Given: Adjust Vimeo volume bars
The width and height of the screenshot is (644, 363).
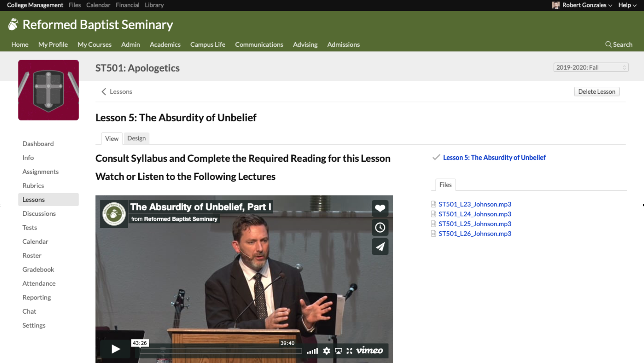Looking at the screenshot, I should [x=312, y=351].
